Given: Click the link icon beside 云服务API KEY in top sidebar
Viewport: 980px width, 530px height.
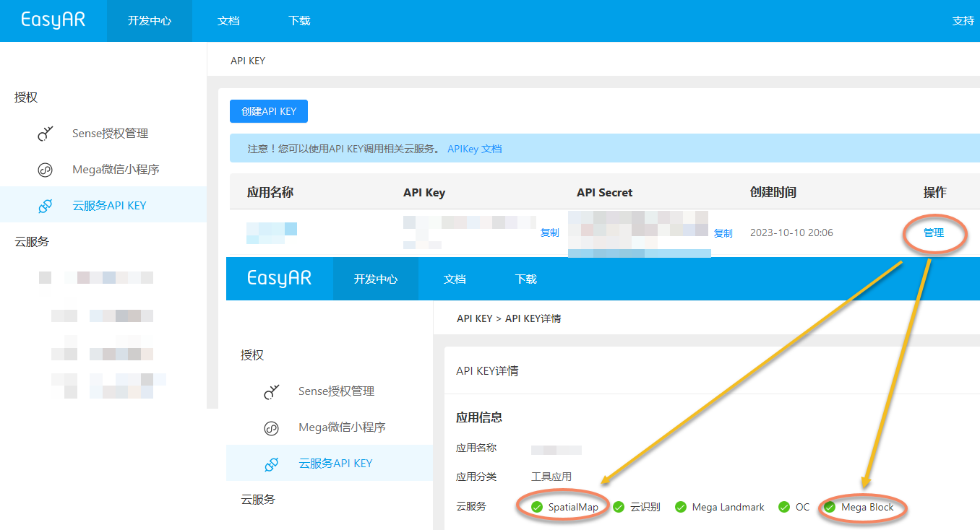Looking at the screenshot, I should [x=45, y=206].
